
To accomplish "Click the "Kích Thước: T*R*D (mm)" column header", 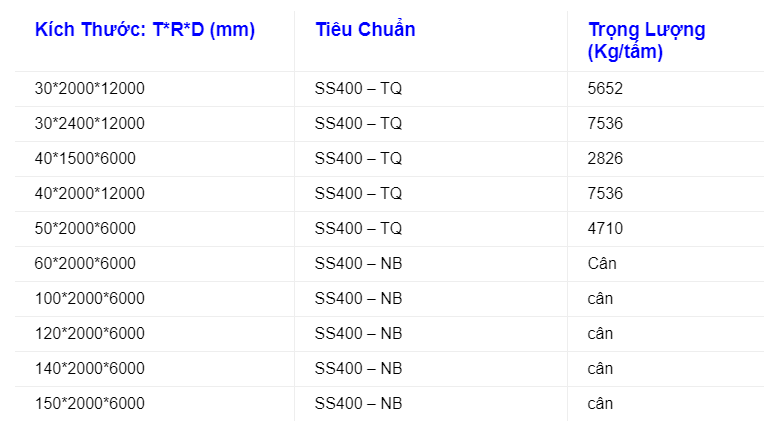I will pos(145,30).
